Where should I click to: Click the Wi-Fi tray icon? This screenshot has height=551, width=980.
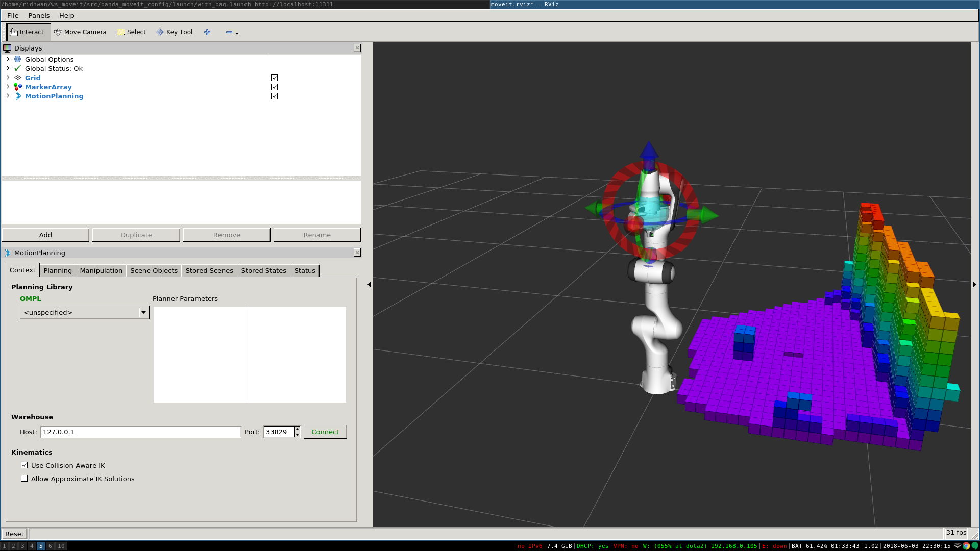click(958, 546)
